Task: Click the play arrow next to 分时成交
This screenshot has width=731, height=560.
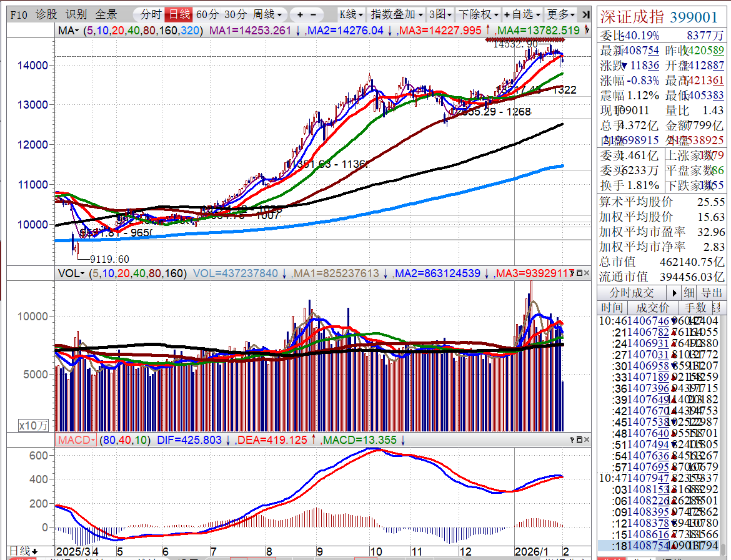Action: [674, 293]
